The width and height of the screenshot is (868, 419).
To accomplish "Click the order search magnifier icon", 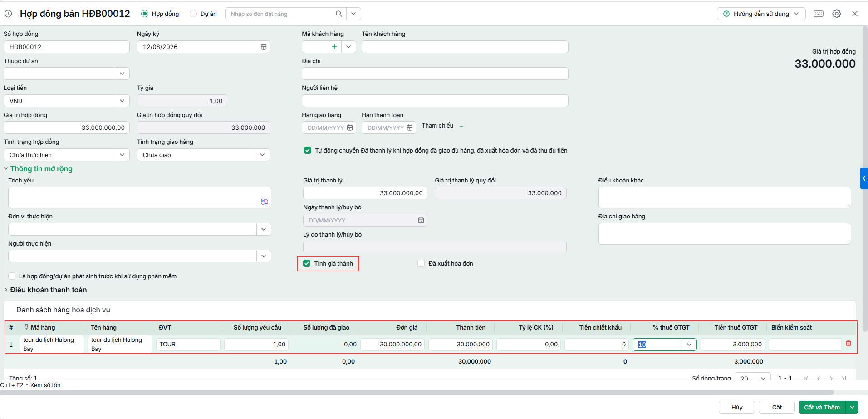I will coord(339,14).
